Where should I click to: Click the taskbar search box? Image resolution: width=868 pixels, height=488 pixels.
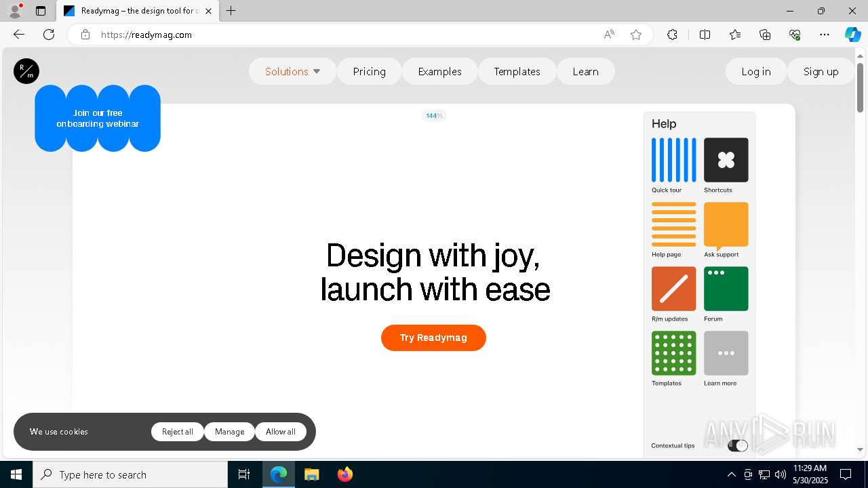[x=130, y=474]
